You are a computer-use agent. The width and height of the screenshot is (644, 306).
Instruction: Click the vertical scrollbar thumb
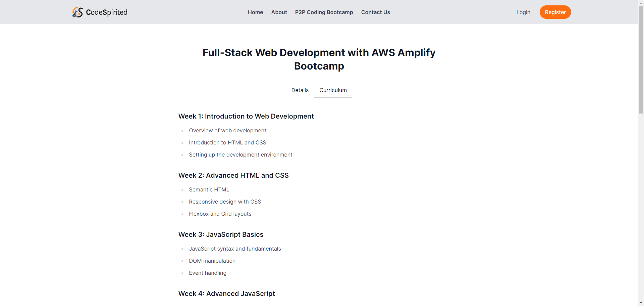pos(641,59)
